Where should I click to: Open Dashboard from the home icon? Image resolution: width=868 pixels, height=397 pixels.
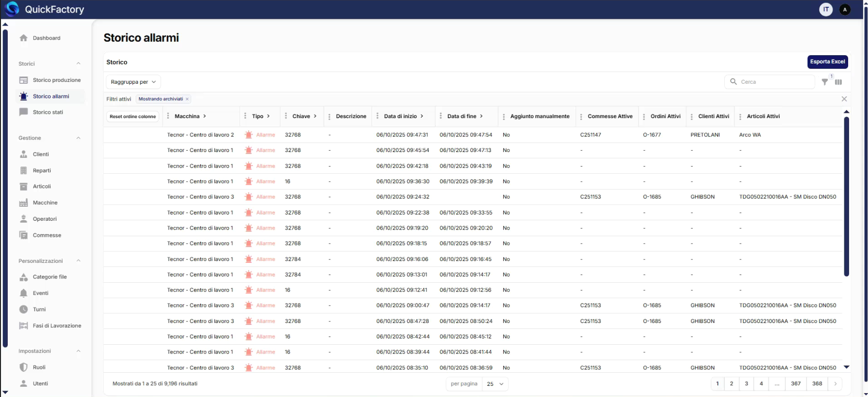tap(24, 38)
